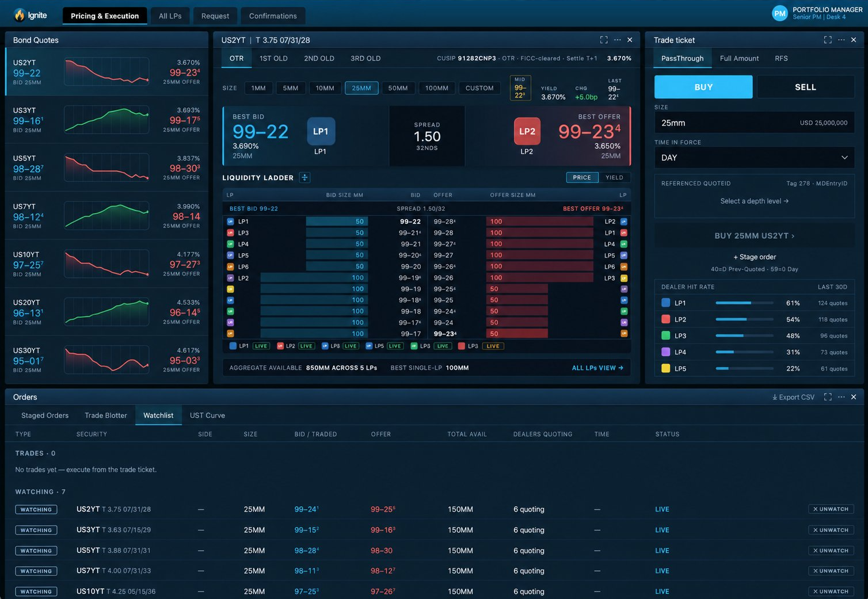
Task: Maximize the Orders panel
Action: pyautogui.click(x=828, y=397)
